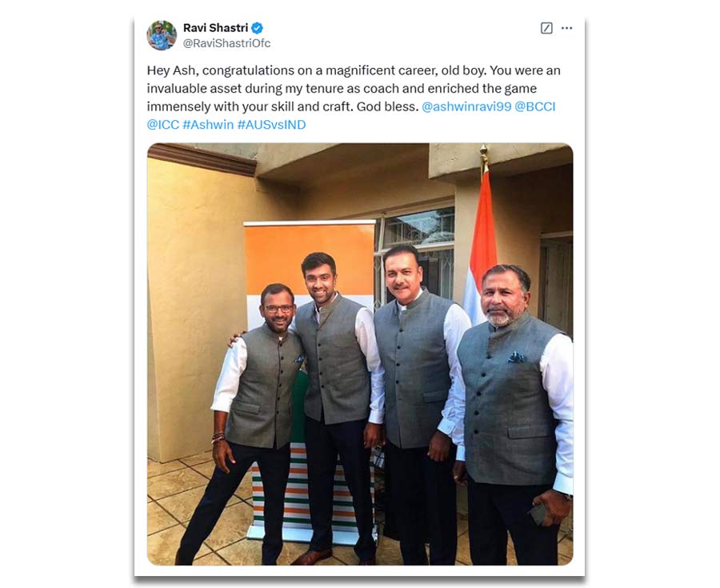This screenshot has height=588, width=720.
Task: Open Ravi Shastri's profile avatar
Action: pyautogui.click(x=162, y=35)
